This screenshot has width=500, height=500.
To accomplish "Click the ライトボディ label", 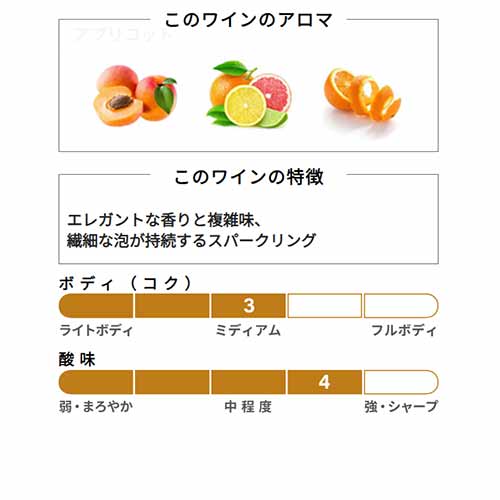I will [x=96, y=331].
